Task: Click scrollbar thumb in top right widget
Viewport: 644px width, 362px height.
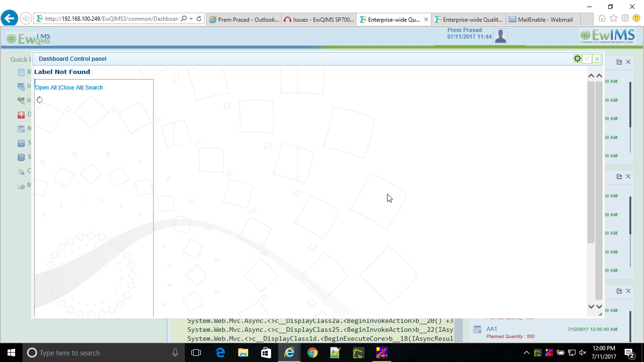Action: 630,105
